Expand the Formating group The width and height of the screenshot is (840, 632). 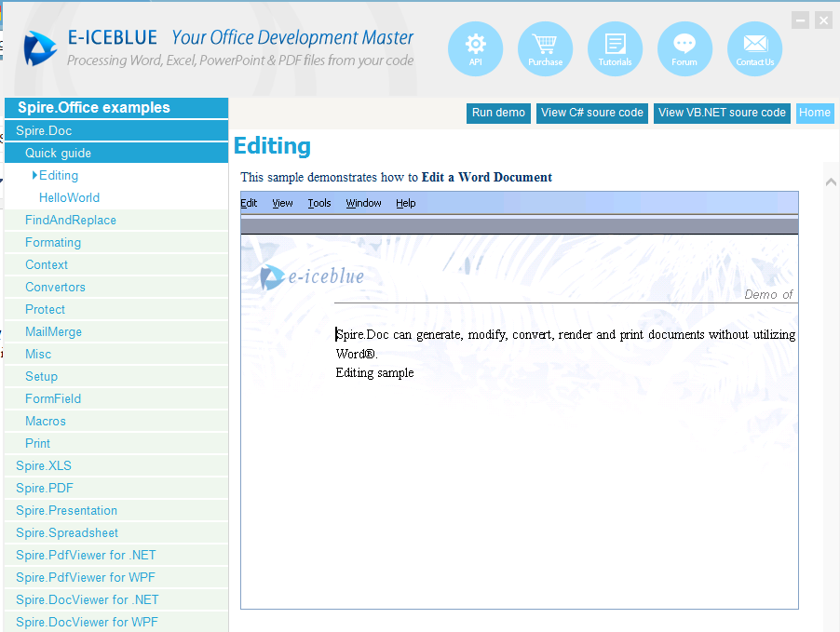116,243
